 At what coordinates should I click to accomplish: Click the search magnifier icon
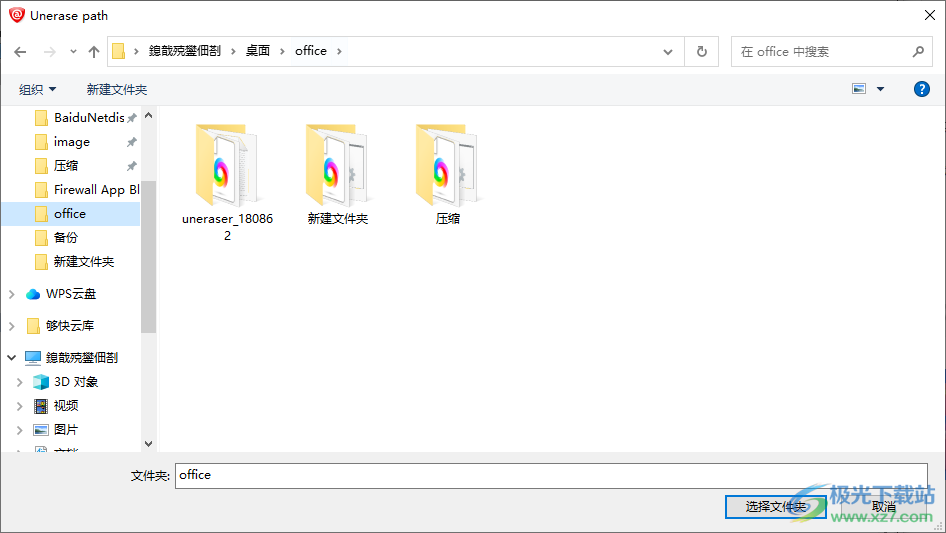coord(918,52)
